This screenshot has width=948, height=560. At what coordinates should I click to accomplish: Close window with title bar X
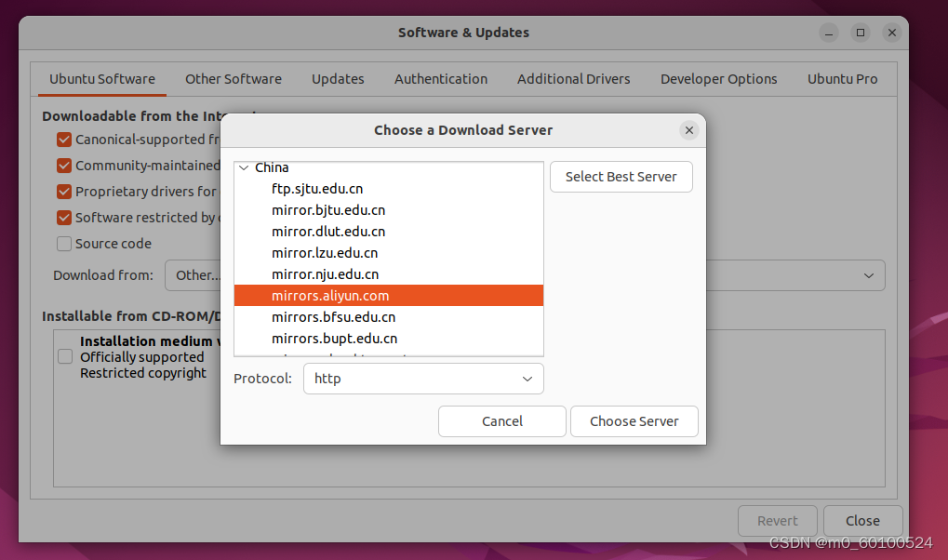click(892, 33)
